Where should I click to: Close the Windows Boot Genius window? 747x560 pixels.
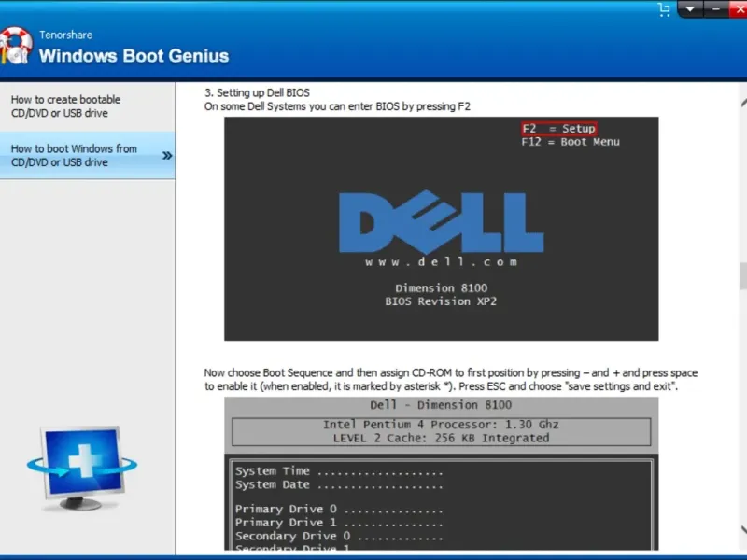(739, 9)
